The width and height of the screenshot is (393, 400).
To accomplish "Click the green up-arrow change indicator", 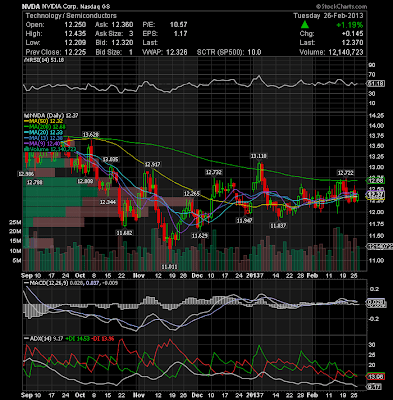I will (x=305, y=25).
